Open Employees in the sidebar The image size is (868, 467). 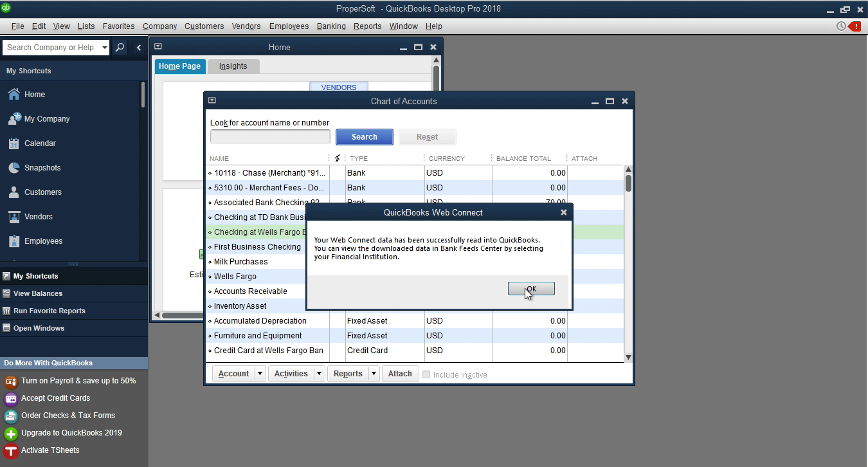(35, 241)
